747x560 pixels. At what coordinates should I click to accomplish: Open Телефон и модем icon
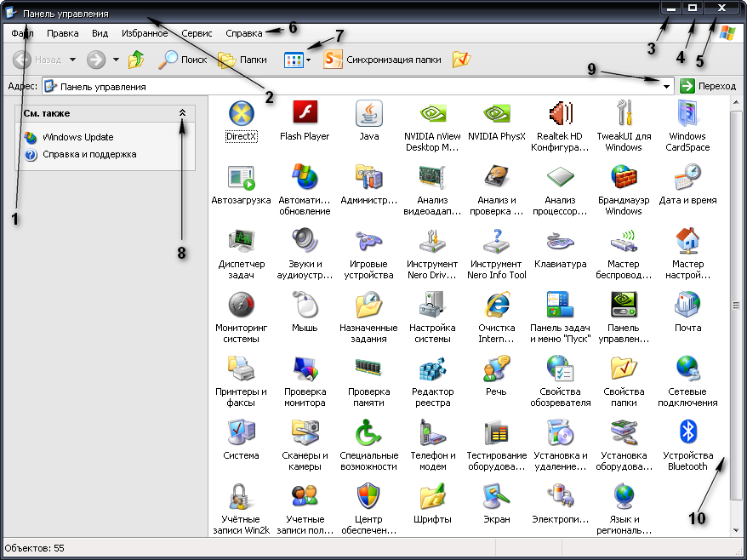[x=432, y=432]
